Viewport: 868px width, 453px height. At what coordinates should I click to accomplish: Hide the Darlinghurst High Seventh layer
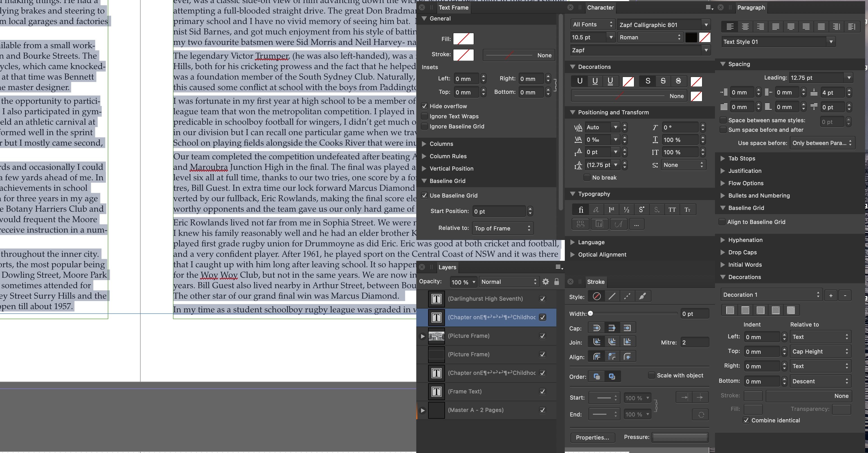pos(543,298)
